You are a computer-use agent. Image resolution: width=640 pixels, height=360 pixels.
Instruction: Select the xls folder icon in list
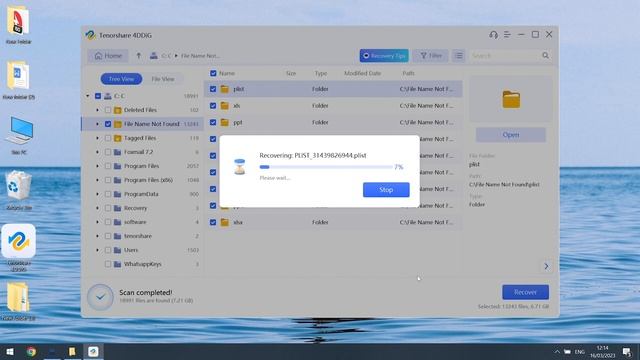click(x=224, y=106)
